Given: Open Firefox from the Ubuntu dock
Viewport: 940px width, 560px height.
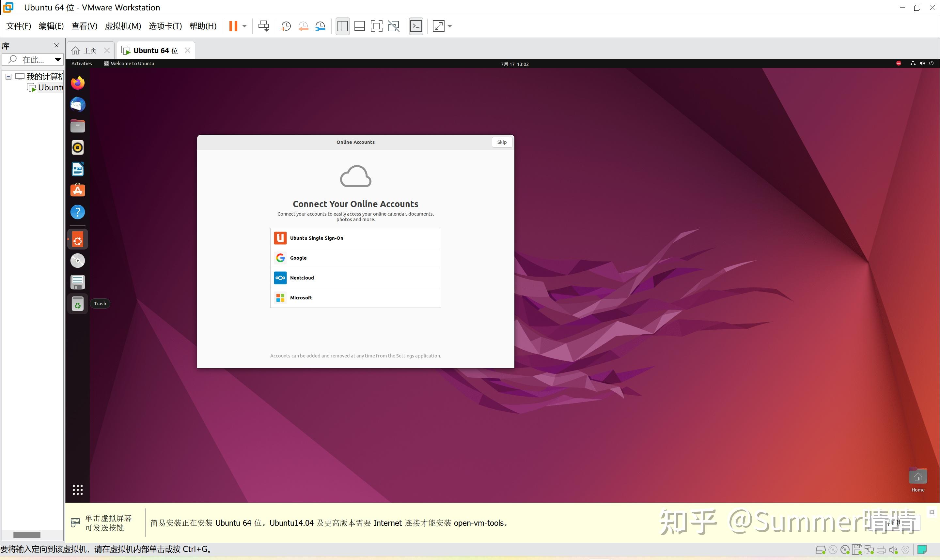Looking at the screenshot, I should click(77, 82).
